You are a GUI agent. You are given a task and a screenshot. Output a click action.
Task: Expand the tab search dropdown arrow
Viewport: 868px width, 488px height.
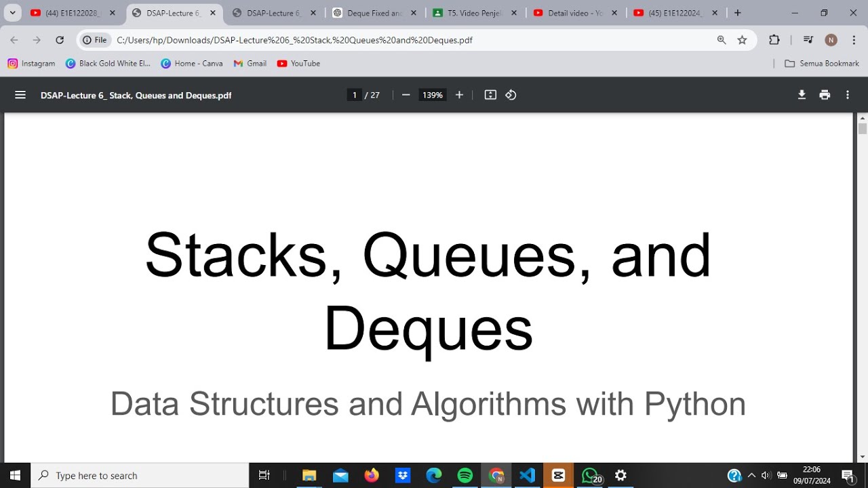pyautogui.click(x=12, y=13)
